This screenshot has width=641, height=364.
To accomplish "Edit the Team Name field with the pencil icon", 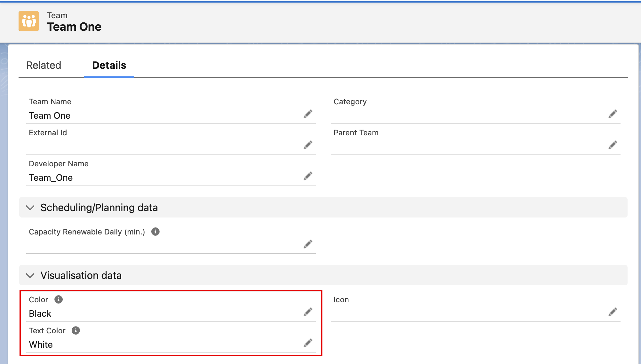I will (308, 114).
